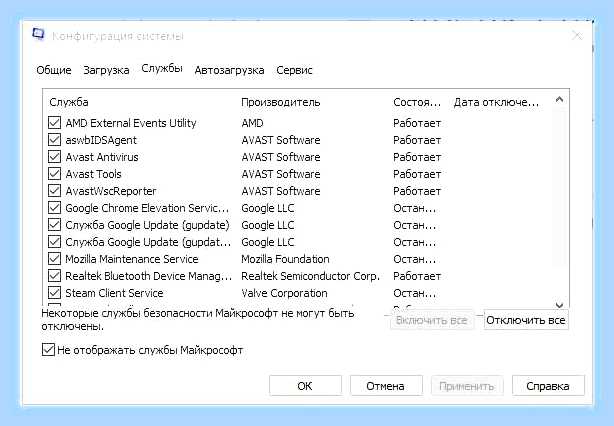Image resolution: width=614 pixels, height=426 pixels.
Task: Open the Загрузка tab
Action: click(x=106, y=70)
